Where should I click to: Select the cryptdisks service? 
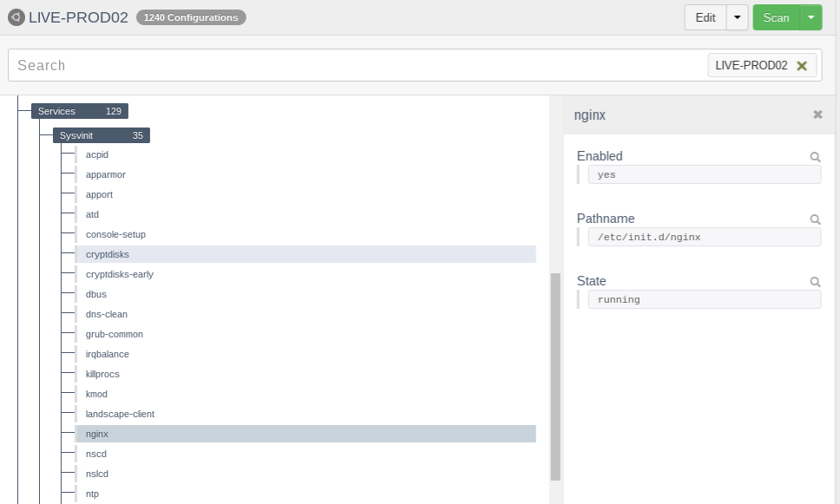click(x=305, y=254)
